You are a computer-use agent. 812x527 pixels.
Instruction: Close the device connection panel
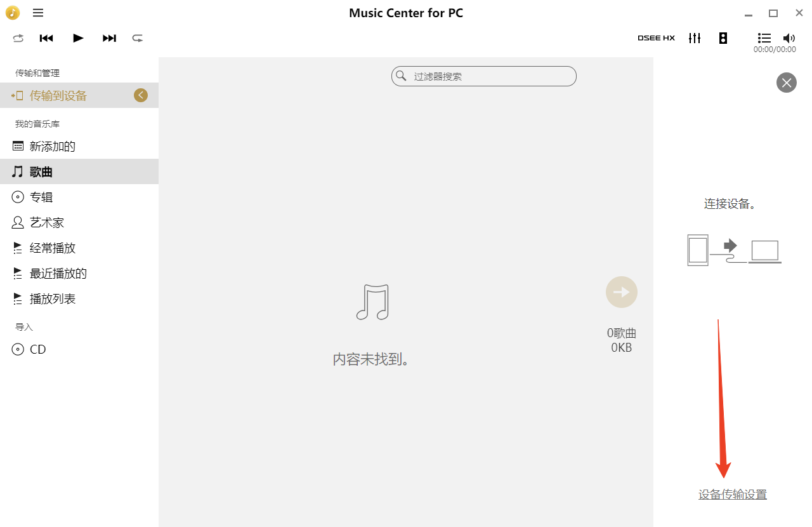(x=786, y=83)
